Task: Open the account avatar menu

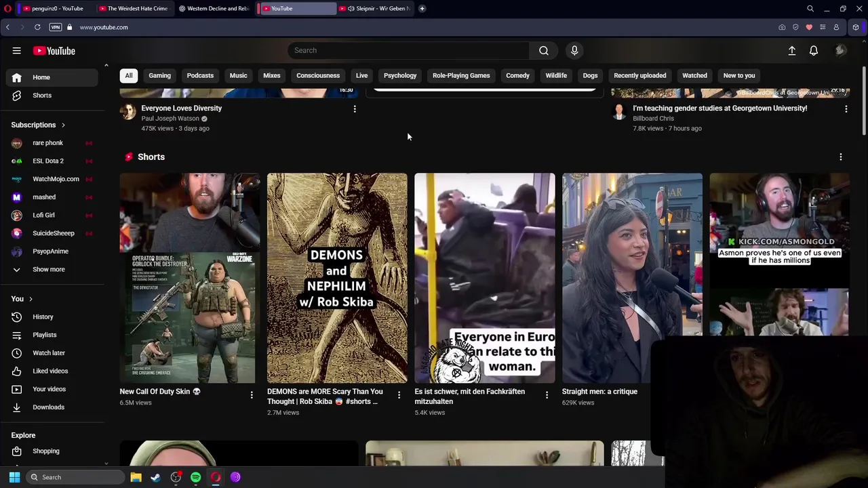Action: (840, 51)
